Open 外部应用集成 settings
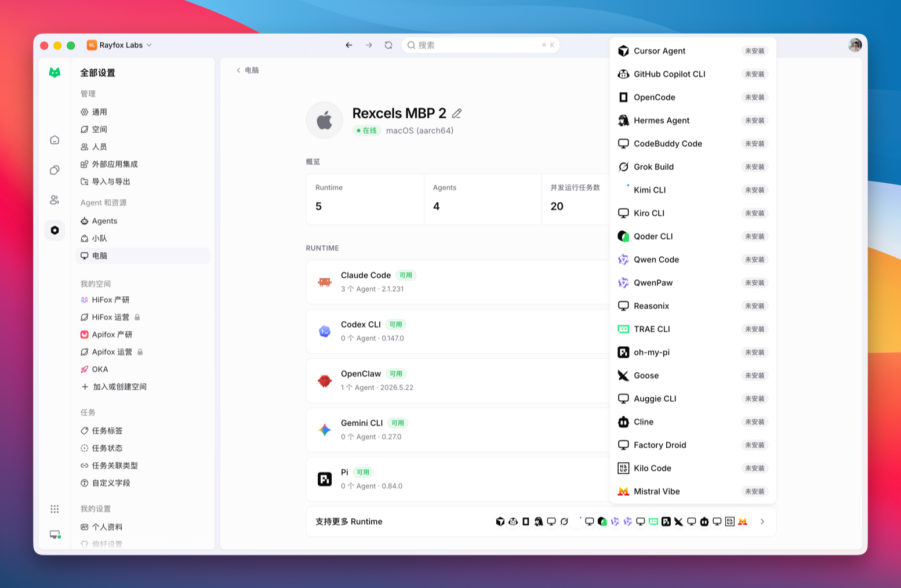Screen dimensions: 901x588 coord(143,164)
